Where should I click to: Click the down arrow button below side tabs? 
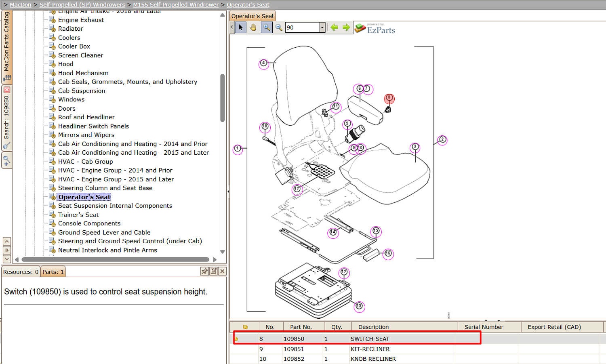tap(7, 259)
